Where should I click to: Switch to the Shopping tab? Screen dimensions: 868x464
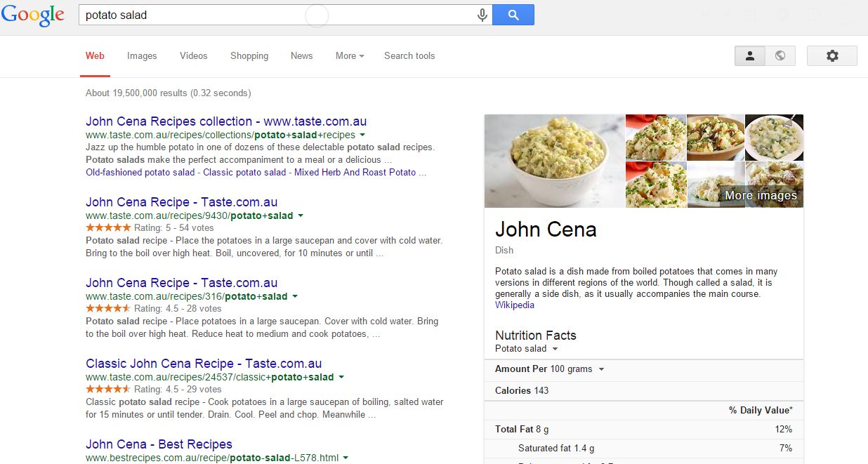tap(249, 55)
